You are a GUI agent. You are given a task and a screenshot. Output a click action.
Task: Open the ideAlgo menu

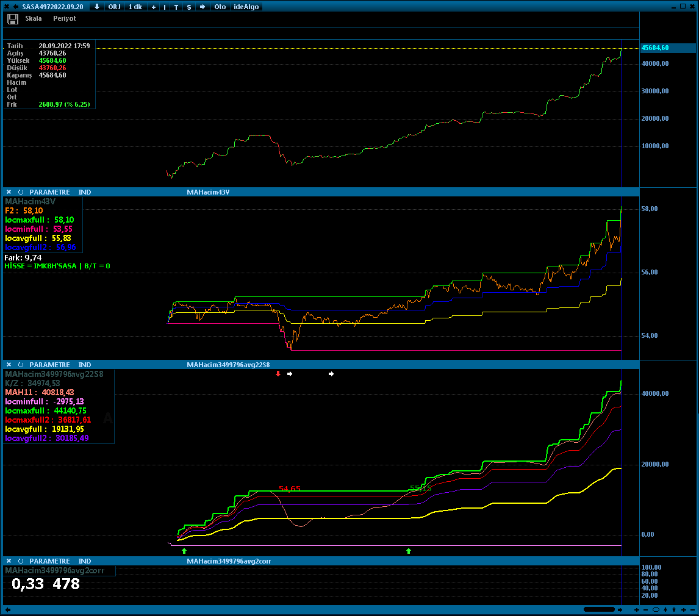[246, 7]
